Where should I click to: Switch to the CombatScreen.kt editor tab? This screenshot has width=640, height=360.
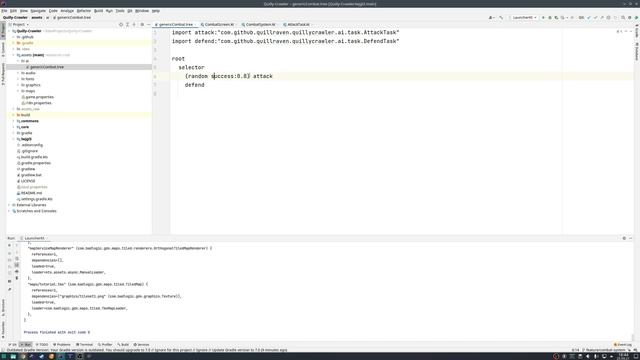[x=218, y=24]
